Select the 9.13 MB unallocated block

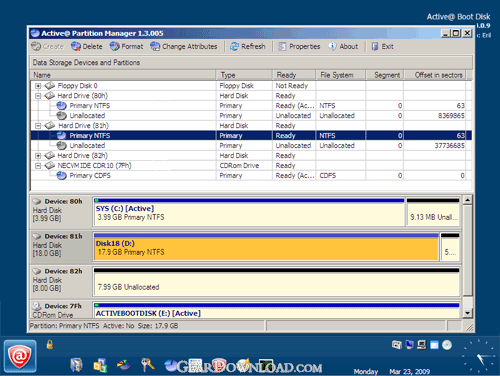tap(433, 212)
